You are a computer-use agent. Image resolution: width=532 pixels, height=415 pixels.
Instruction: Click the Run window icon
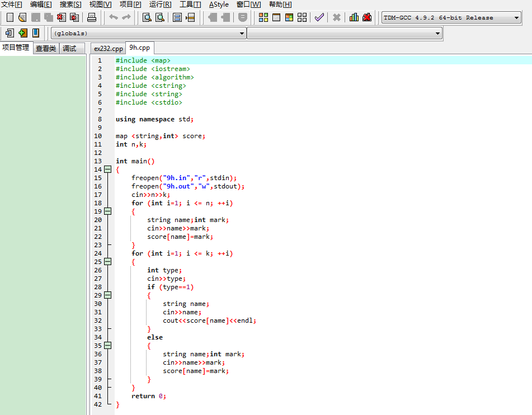[276, 17]
